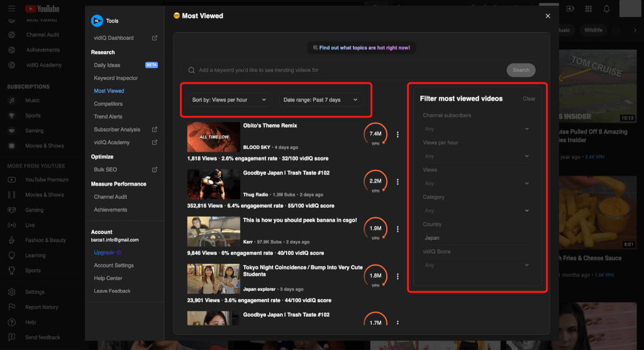Expand the Channel subscribers filter dropdown

[x=476, y=129]
